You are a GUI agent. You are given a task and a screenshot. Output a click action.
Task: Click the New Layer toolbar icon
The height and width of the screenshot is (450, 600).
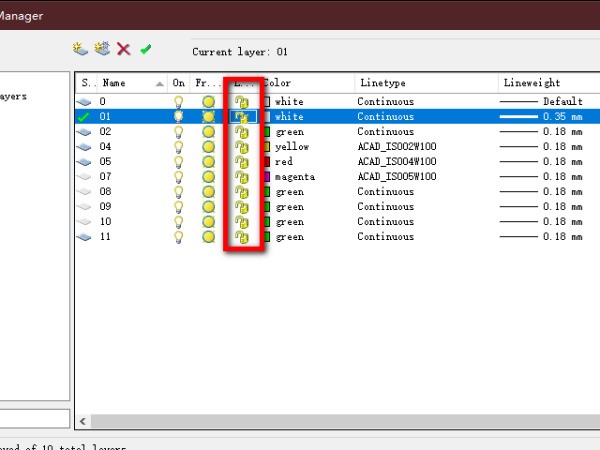(x=79, y=48)
